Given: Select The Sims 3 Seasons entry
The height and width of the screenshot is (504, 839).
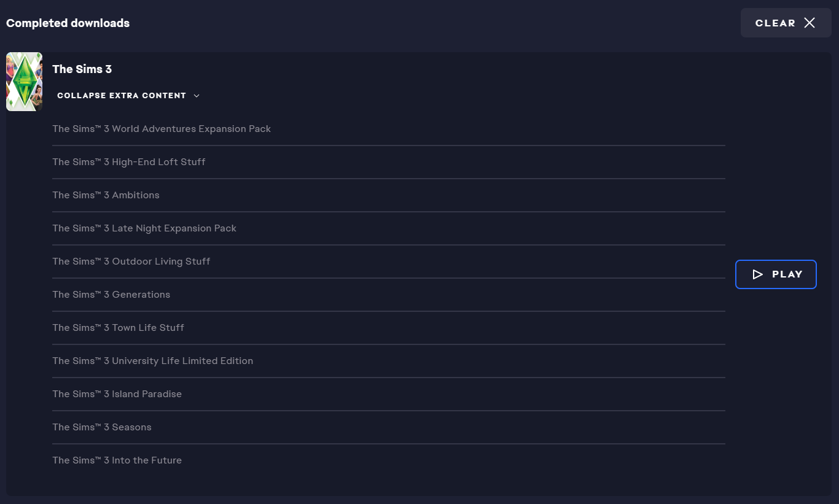Looking at the screenshot, I should [x=389, y=427].
